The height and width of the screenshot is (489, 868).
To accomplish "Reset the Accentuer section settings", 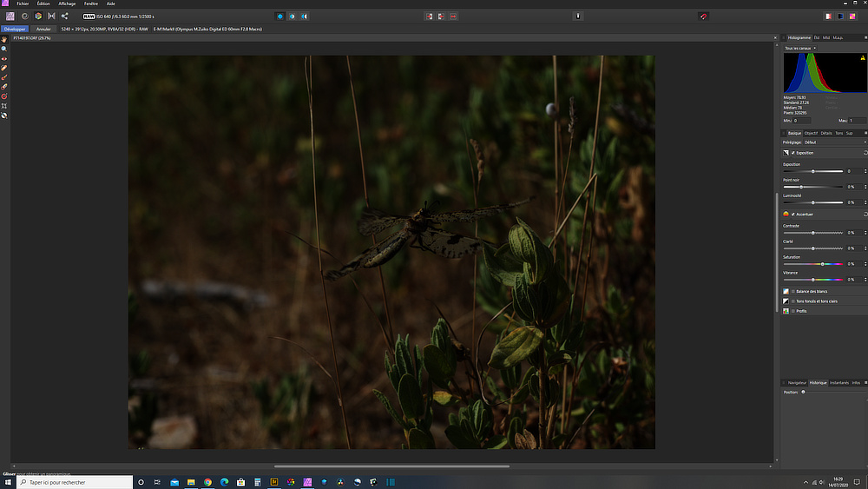I will coord(865,214).
